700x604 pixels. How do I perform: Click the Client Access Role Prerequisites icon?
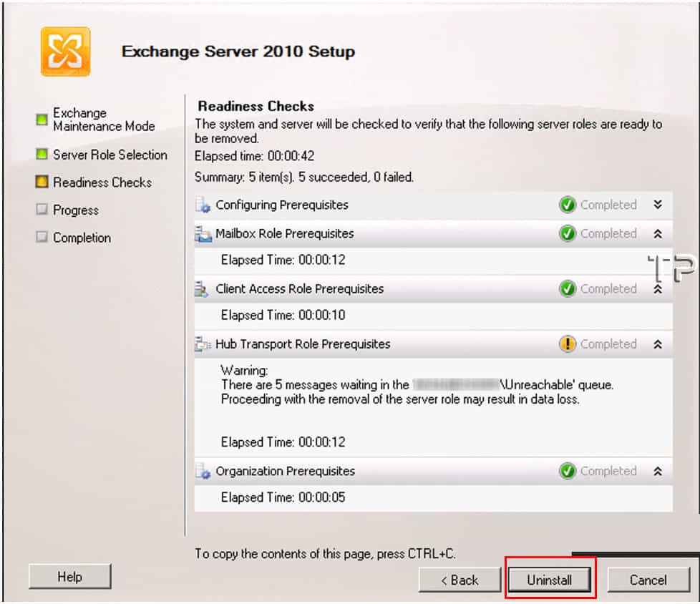(x=202, y=289)
